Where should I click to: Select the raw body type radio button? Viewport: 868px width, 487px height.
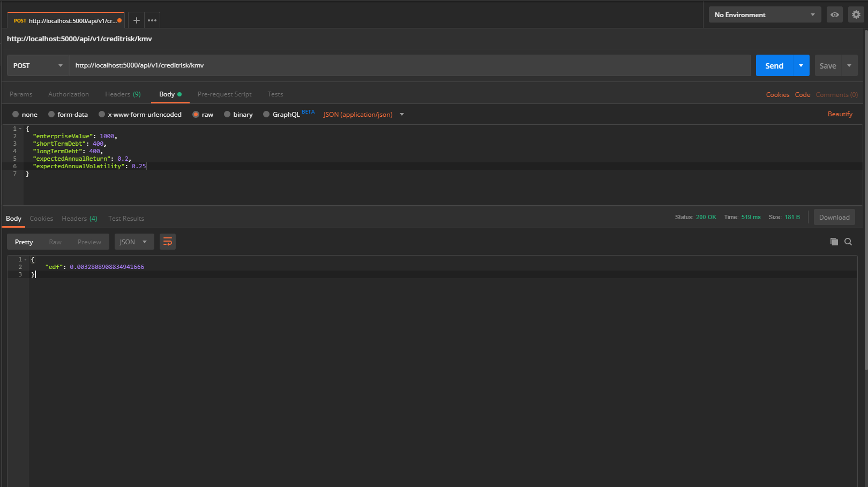pos(196,114)
